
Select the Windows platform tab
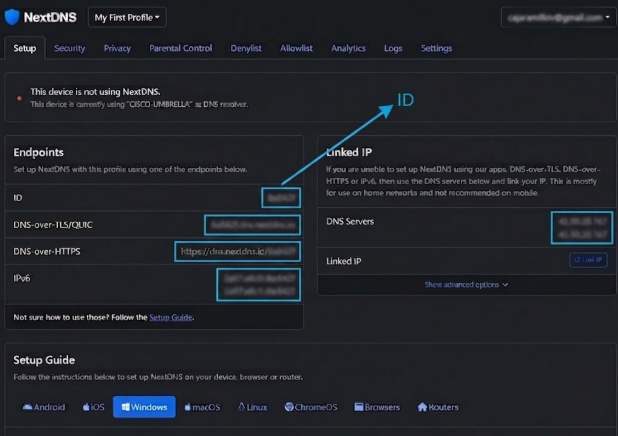point(144,407)
